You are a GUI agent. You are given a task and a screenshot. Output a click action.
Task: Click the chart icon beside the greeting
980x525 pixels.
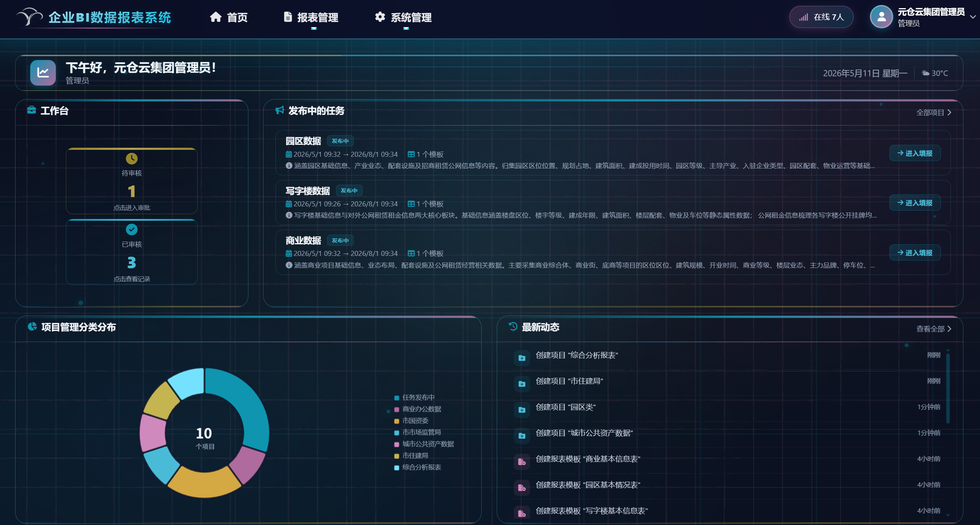(43, 72)
